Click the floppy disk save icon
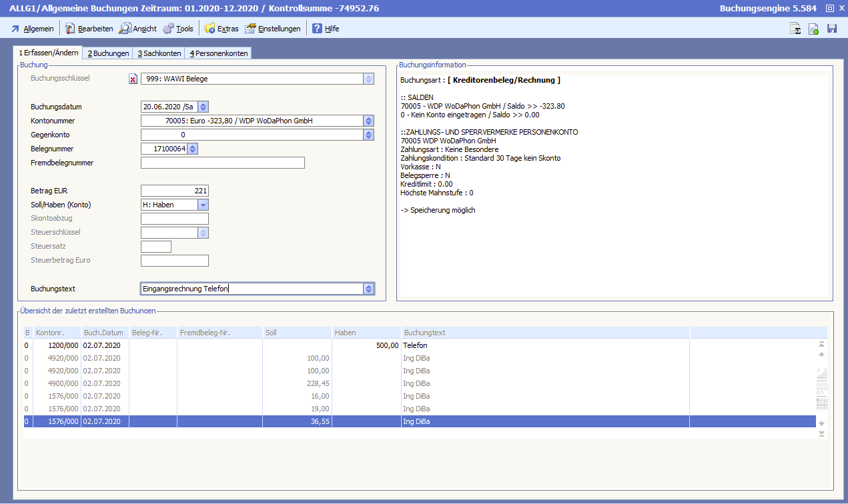Viewport: 848px width, 504px height. (832, 29)
